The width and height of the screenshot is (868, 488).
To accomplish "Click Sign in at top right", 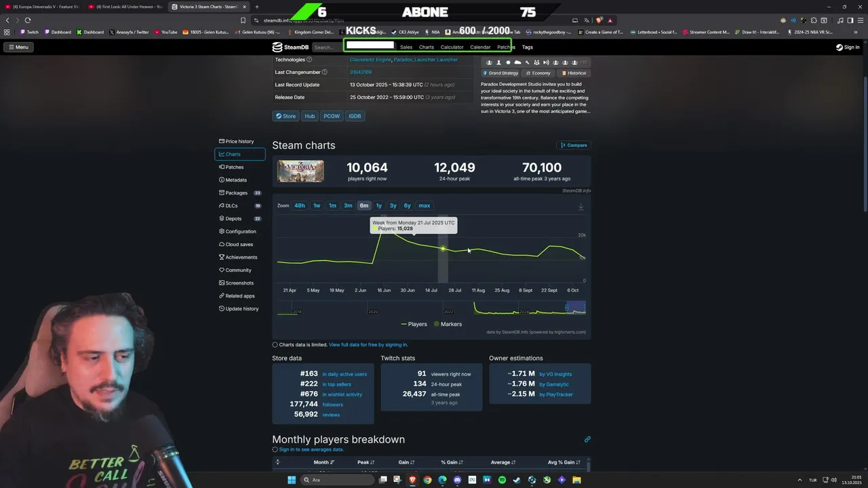I will (x=848, y=47).
